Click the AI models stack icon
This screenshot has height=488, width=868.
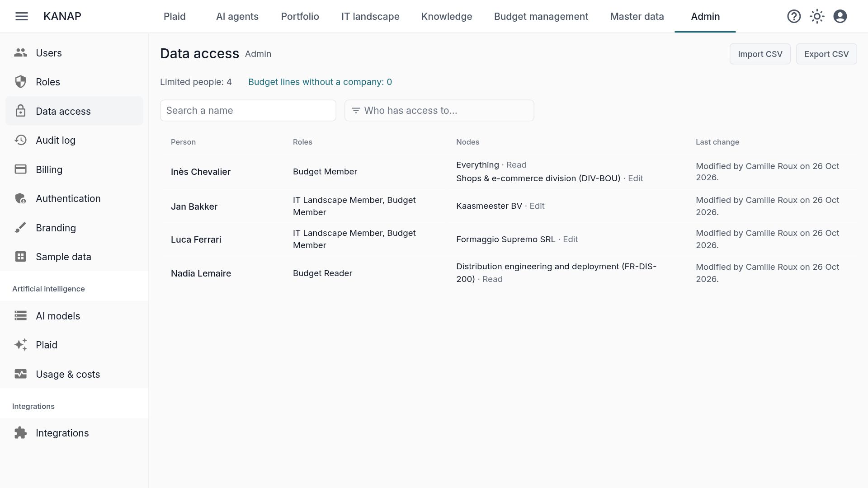(x=20, y=315)
